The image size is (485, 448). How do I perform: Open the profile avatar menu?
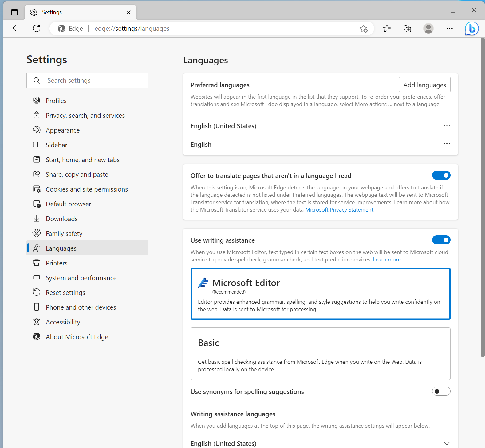[428, 29]
